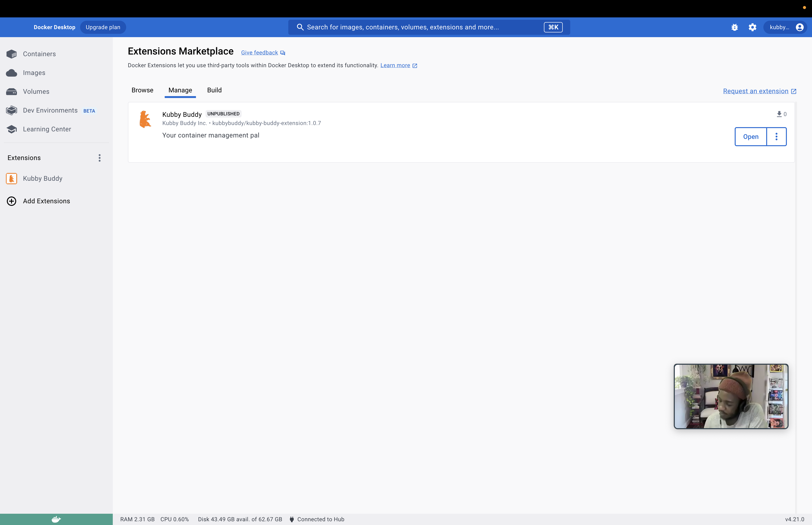Open the Volumes panel

tap(36, 91)
